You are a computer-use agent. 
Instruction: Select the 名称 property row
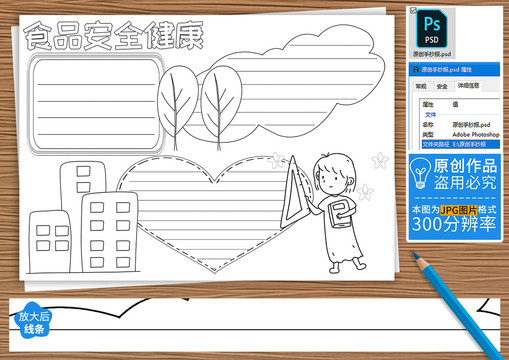460,125
